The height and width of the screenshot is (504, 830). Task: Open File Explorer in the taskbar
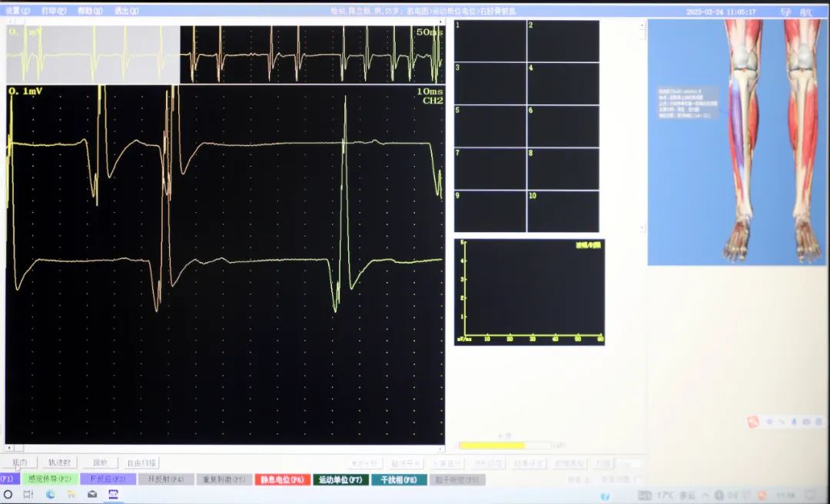[x=71, y=494]
